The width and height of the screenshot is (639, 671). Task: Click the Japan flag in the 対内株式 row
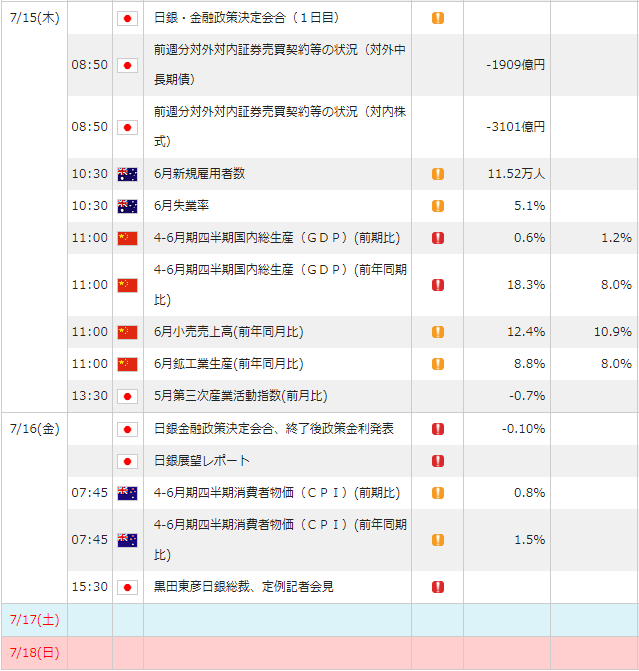[x=128, y=128]
